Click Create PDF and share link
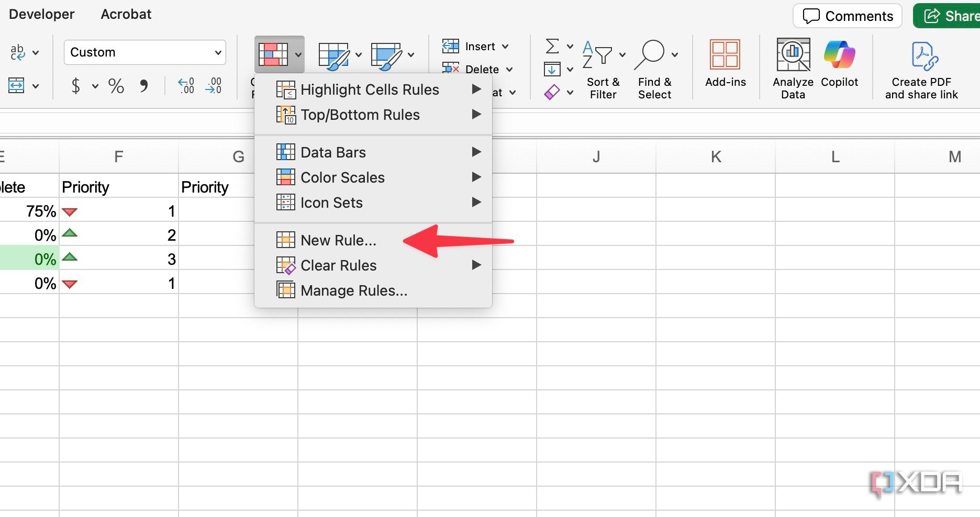The width and height of the screenshot is (980, 517). pyautogui.click(x=921, y=69)
